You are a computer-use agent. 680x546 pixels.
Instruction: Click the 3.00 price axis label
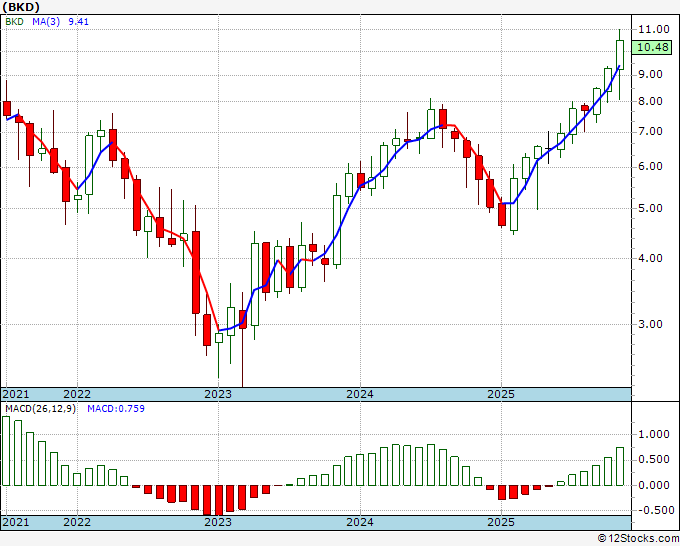[650, 324]
